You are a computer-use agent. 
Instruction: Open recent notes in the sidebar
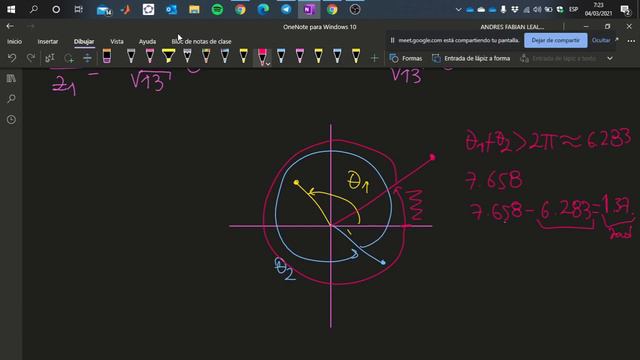(x=11, y=119)
